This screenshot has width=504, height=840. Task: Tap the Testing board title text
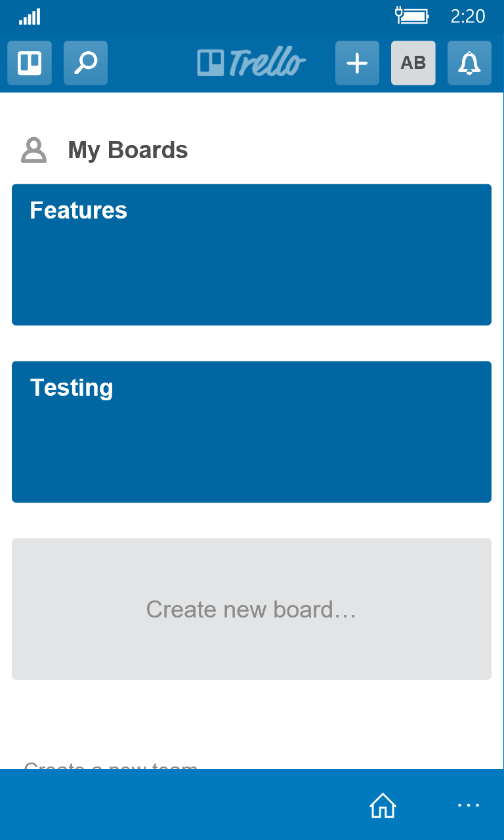[x=72, y=387]
